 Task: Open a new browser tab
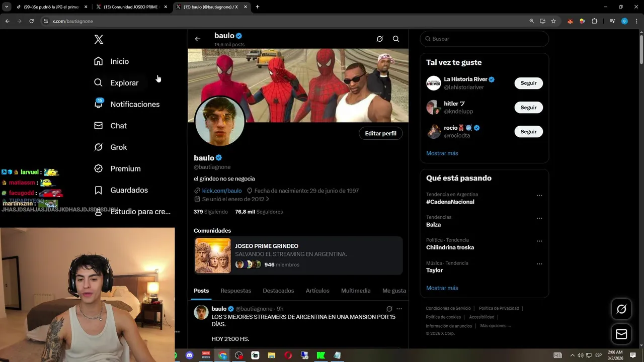pyautogui.click(x=258, y=7)
